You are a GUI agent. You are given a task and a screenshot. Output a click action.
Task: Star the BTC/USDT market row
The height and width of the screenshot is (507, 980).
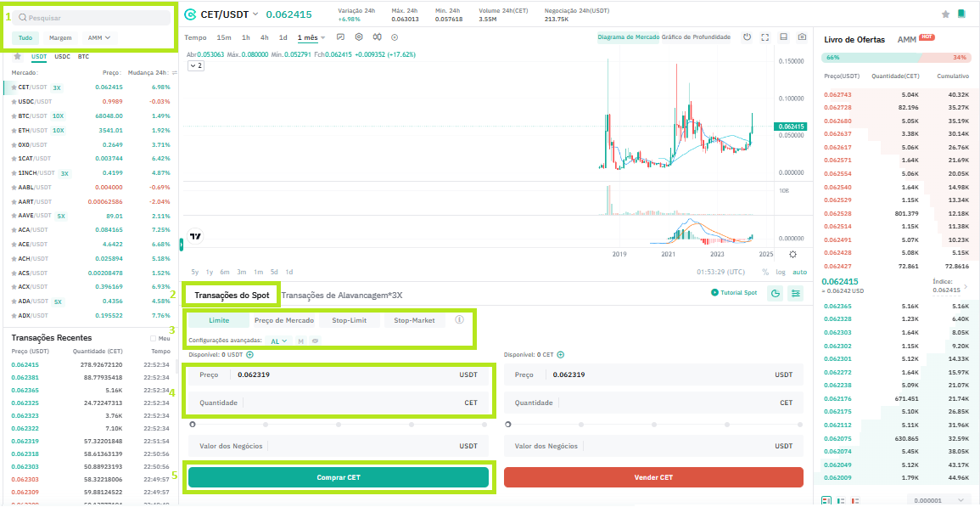pos(14,115)
